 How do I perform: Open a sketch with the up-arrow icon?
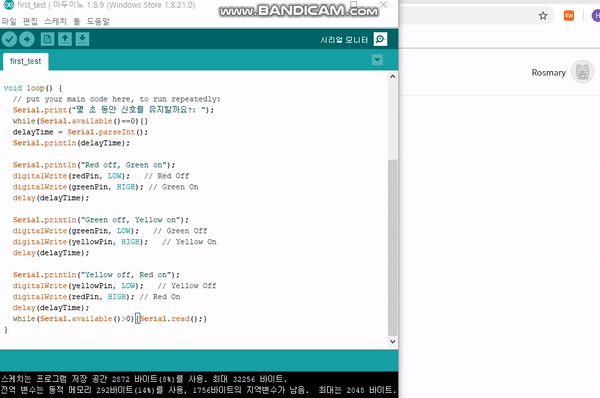[65, 39]
